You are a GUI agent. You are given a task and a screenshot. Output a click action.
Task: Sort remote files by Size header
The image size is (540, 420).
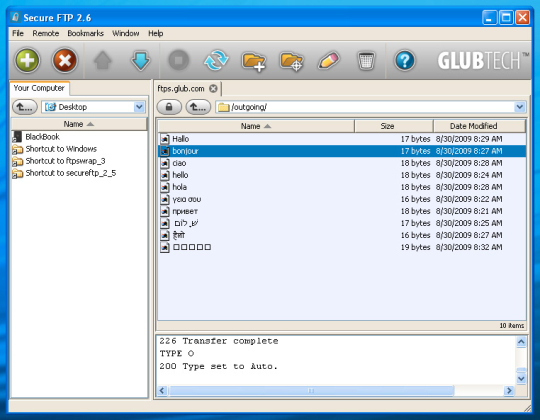coord(394,126)
